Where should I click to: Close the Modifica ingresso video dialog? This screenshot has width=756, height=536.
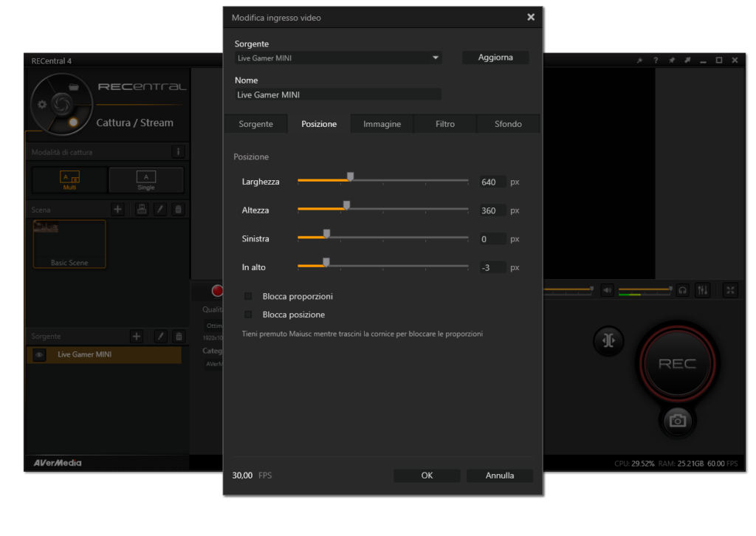pyautogui.click(x=531, y=17)
